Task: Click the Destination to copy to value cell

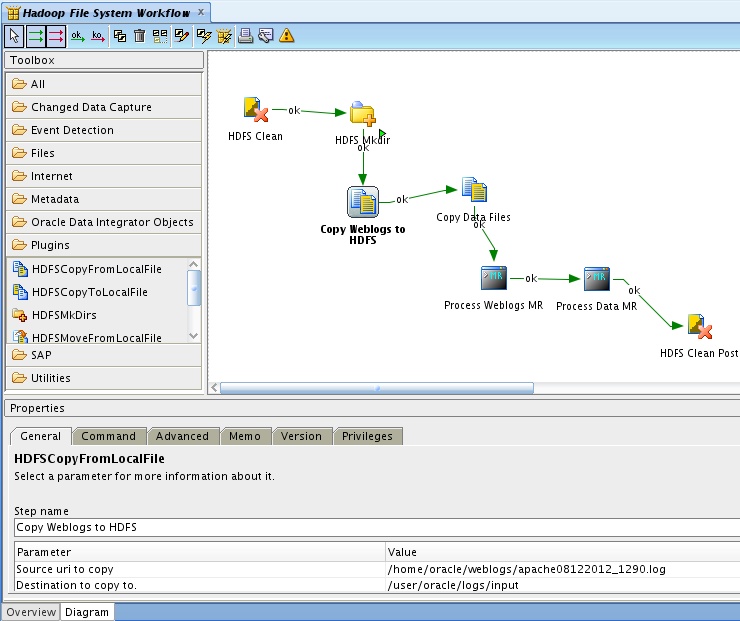Action: [563, 585]
